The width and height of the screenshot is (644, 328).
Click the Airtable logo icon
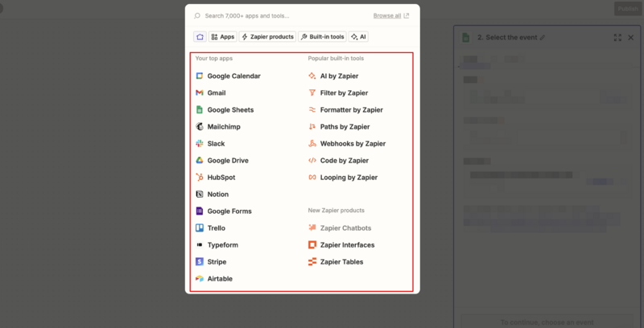coord(200,278)
